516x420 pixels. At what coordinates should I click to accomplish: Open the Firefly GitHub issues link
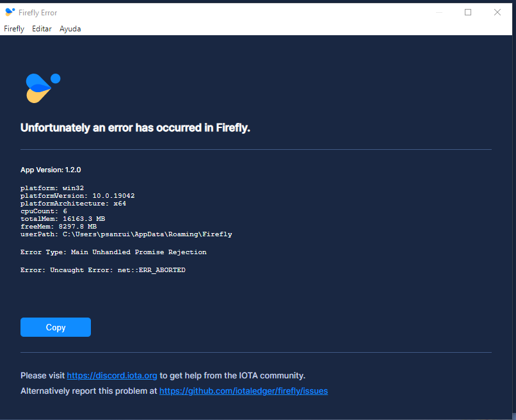click(x=243, y=391)
